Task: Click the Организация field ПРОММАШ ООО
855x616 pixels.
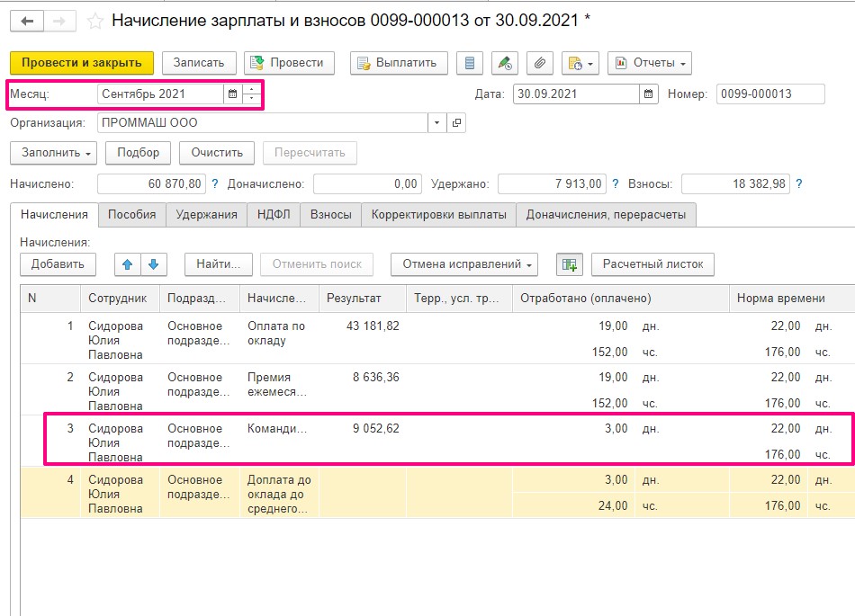Action: click(x=263, y=122)
